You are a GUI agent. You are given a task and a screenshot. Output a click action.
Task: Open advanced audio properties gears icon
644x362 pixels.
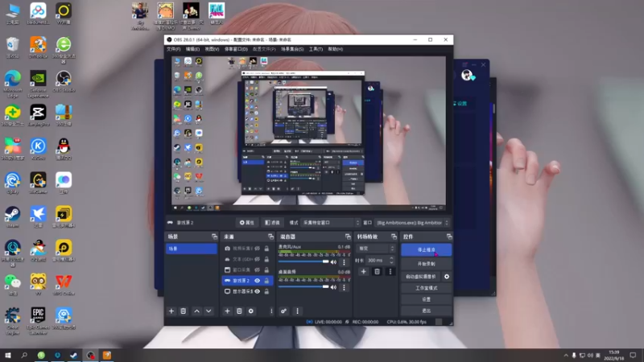(x=284, y=311)
